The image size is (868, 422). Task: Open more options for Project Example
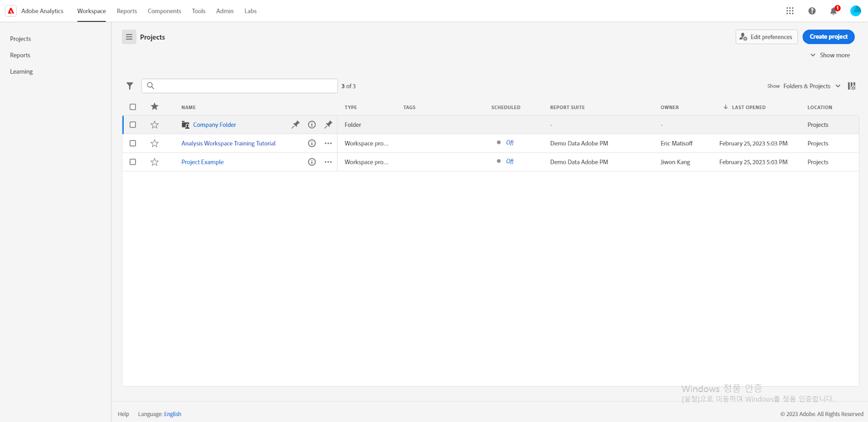coord(328,162)
